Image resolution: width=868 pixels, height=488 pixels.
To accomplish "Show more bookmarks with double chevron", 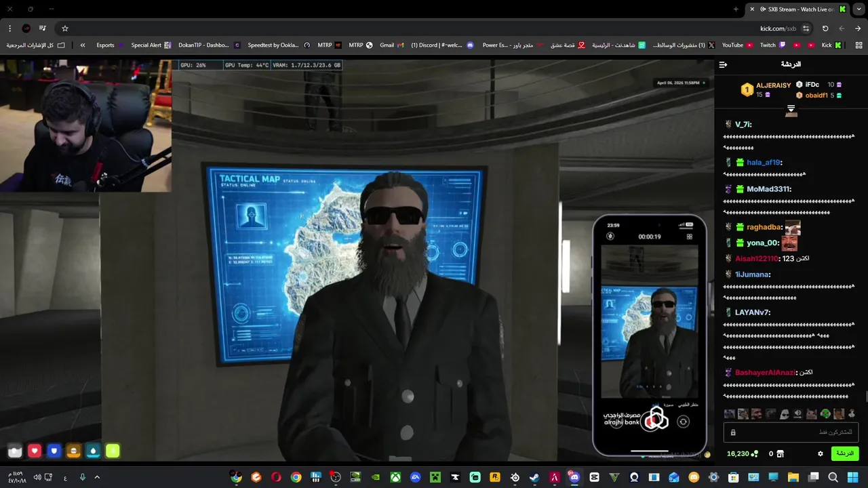I will pyautogui.click(x=83, y=45).
